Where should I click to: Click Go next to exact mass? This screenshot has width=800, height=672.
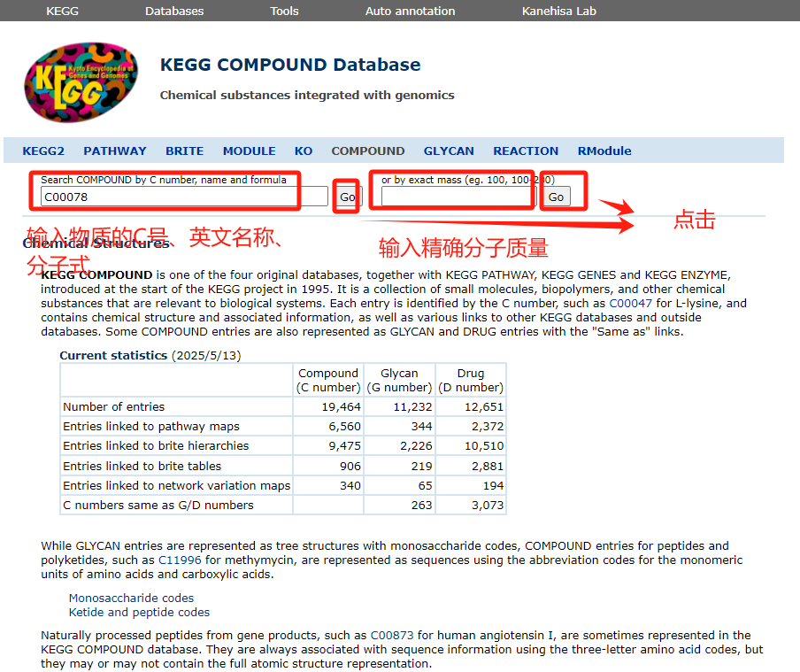point(556,197)
